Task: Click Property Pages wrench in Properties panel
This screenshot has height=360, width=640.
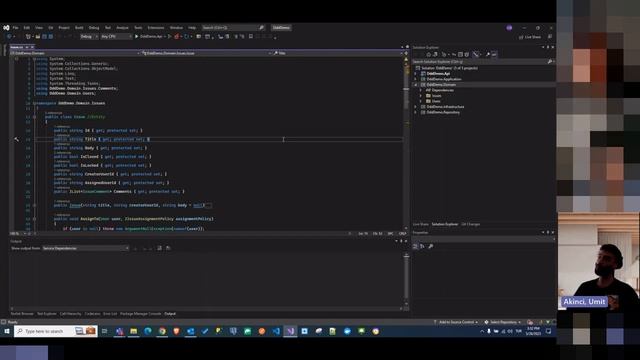Action: (431, 247)
